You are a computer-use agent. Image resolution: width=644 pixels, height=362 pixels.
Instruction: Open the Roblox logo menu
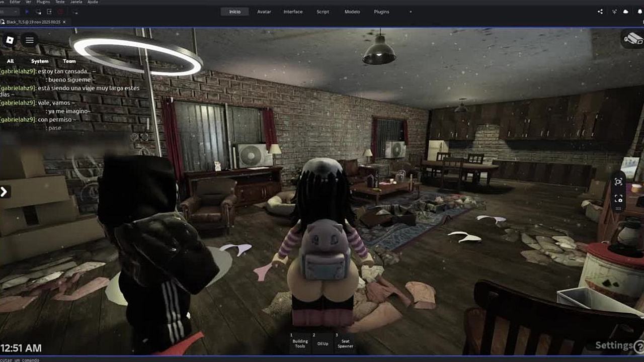10,40
